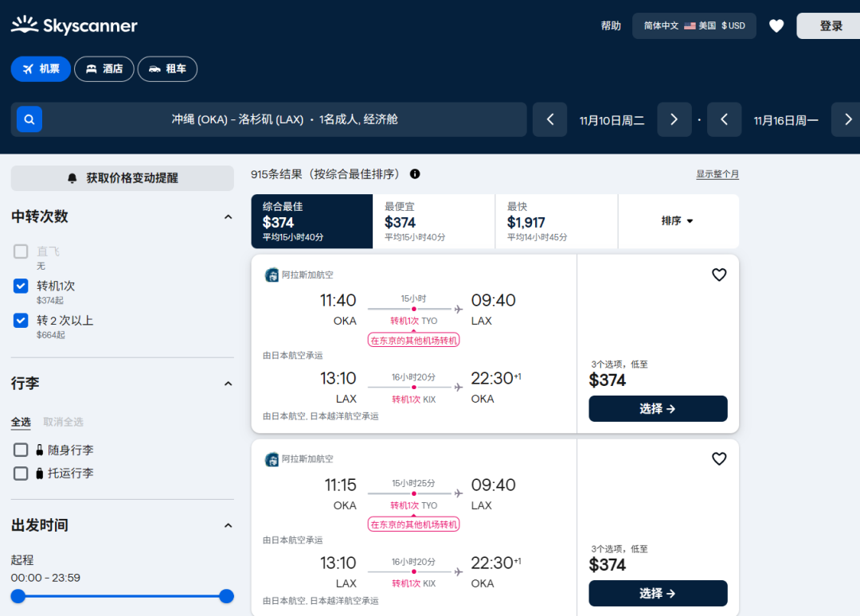Go to previous departure date arrow
Viewport: 860px width, 616px height.
pos(549,119)
